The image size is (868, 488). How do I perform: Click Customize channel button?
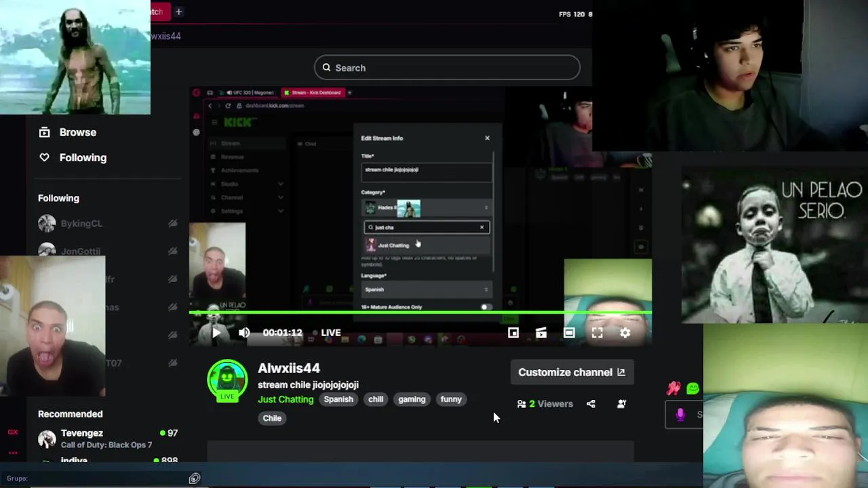[572, 372]
